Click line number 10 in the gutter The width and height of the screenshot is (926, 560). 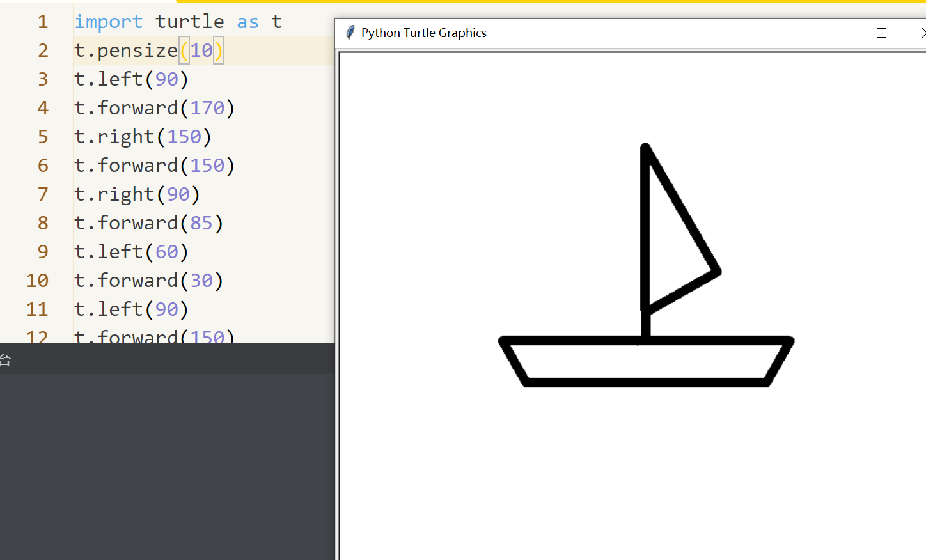[37, 281]
